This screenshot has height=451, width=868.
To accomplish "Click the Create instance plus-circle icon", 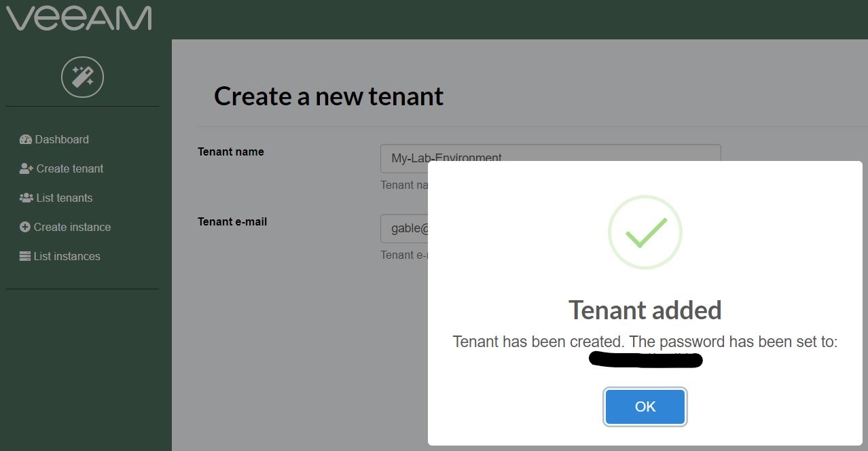I will click(x=25, y=227).
